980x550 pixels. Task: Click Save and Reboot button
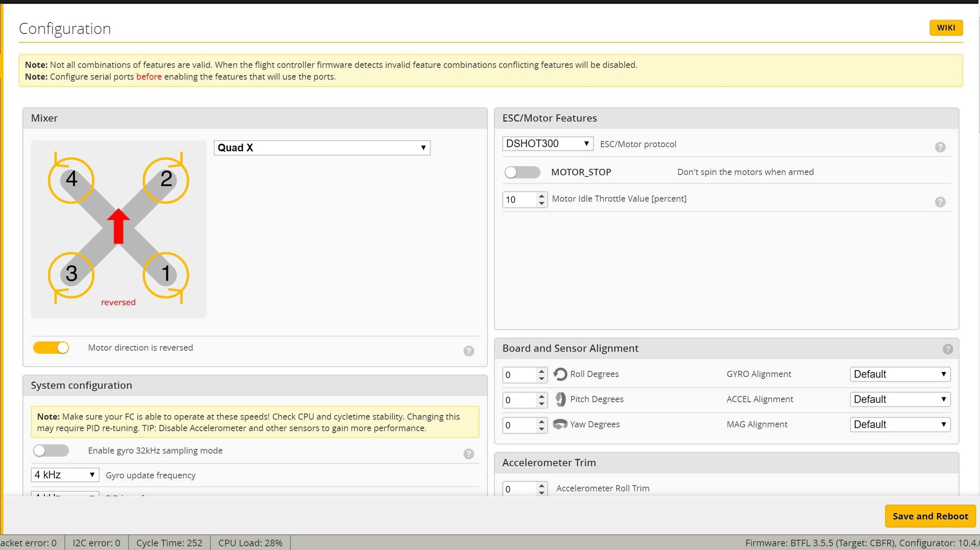pyautogui.click(x=930, y=516)
